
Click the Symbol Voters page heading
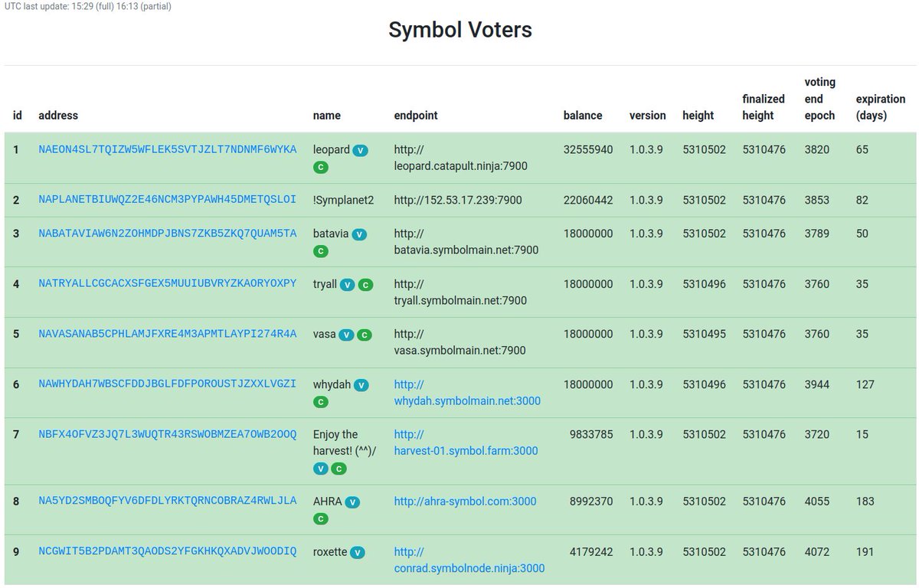460,30
